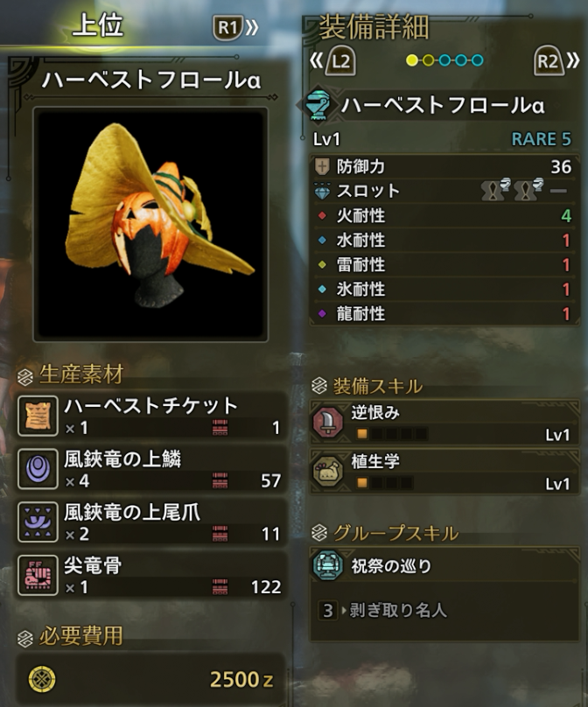Screen dimensions: 588x707
Task: Select the 装備詳細 panel header
Action: pyautogui.click(x=374, y=27)
